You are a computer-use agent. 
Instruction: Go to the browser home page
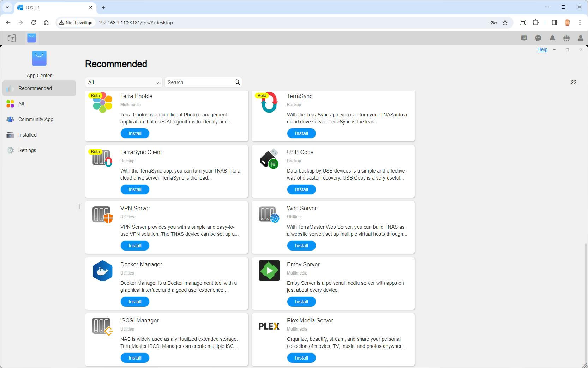pyautogui.click(x=46, y=23)
